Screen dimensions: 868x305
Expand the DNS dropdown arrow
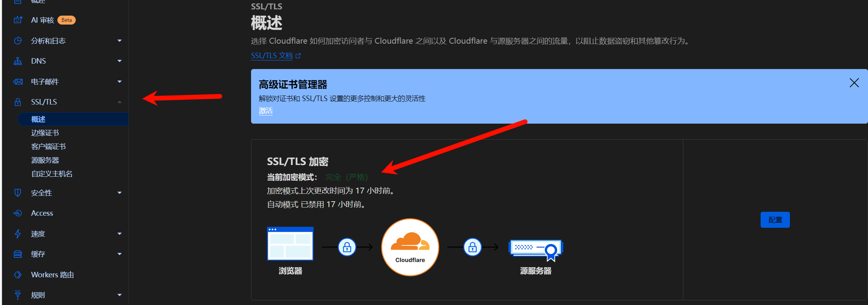tap(119, 61)
